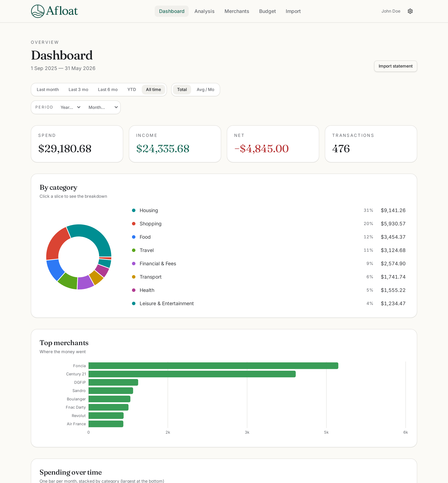Click the Leisure & Entertainment row label
The image size is (448, 483).
[167, 304]
